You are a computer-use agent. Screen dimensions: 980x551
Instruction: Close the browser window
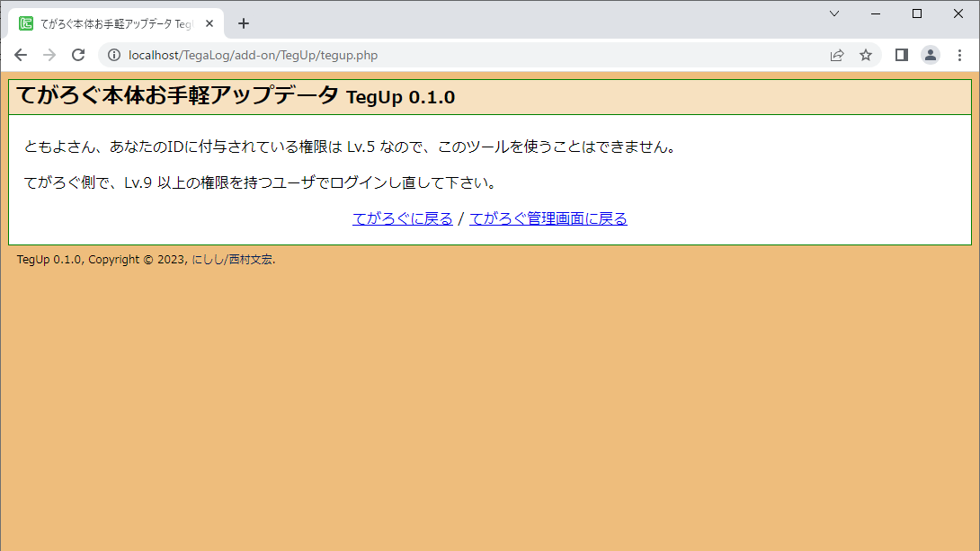pyautogui.click(x=958, y=13)
